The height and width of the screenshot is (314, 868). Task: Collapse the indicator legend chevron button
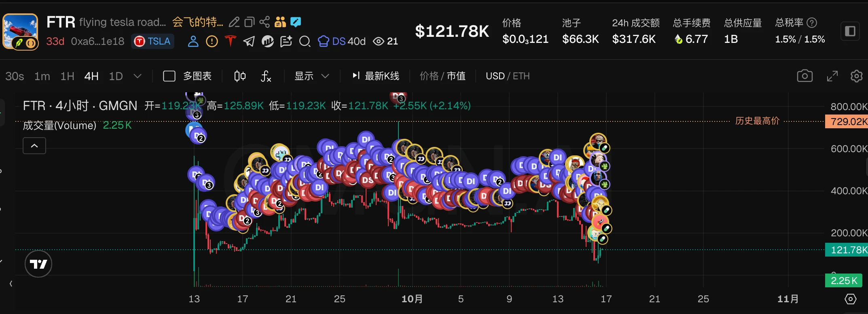pos(34,146)
